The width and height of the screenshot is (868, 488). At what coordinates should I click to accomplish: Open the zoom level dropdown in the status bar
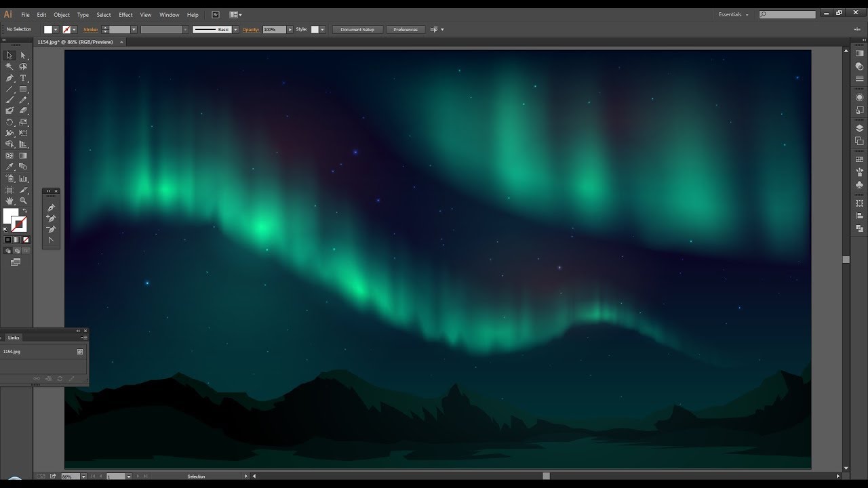tap(84, 476)
